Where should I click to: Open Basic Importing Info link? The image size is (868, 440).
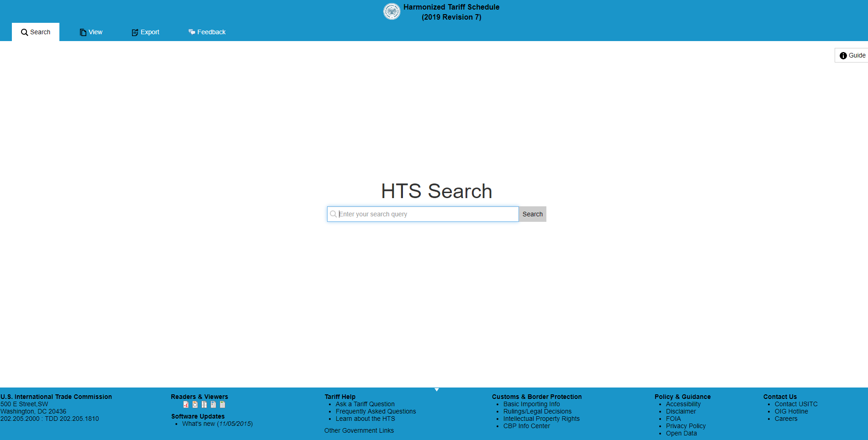pyautogui.click(x=531, y=404)
